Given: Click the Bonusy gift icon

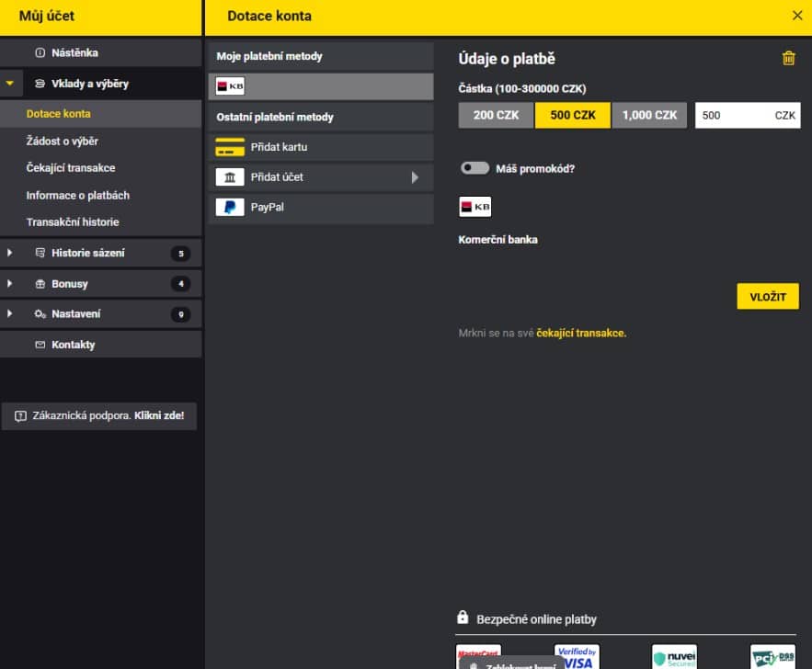Looking at the screenshot, I should click(40, 284).
